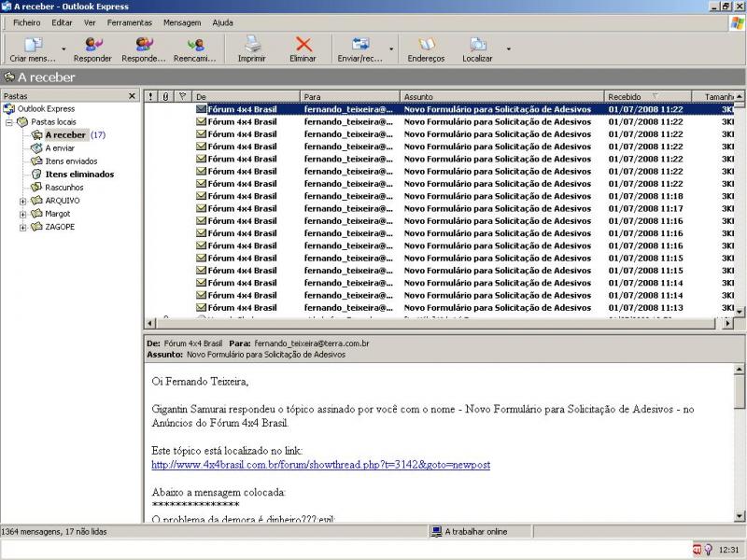Screen dimensions: 747x560
Task: Click the system tray lightbulb icon
Action: click(x=708, y=550)
